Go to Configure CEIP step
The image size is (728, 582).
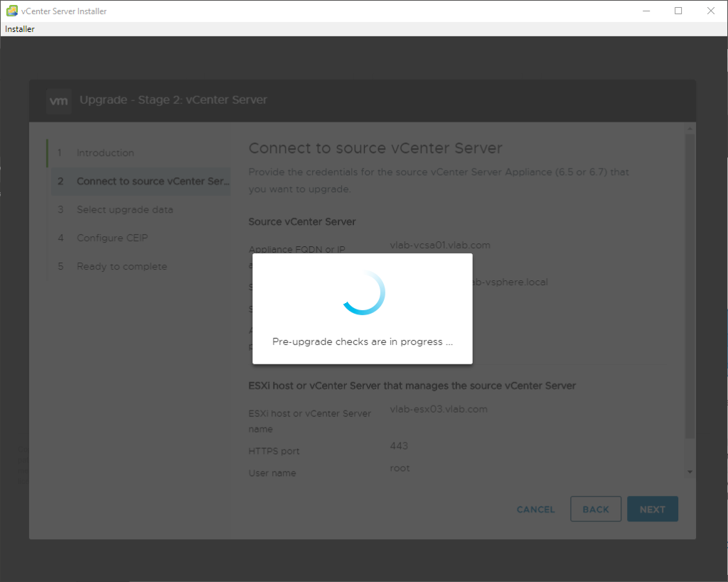(112, 238)
